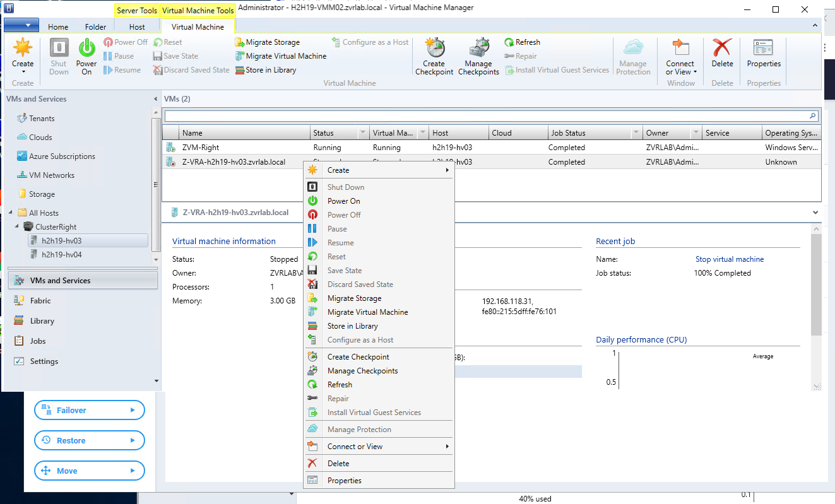Choose Create Checkpoint from context menu
Screen dimensions: 835x504
click(x=379, y=357)
